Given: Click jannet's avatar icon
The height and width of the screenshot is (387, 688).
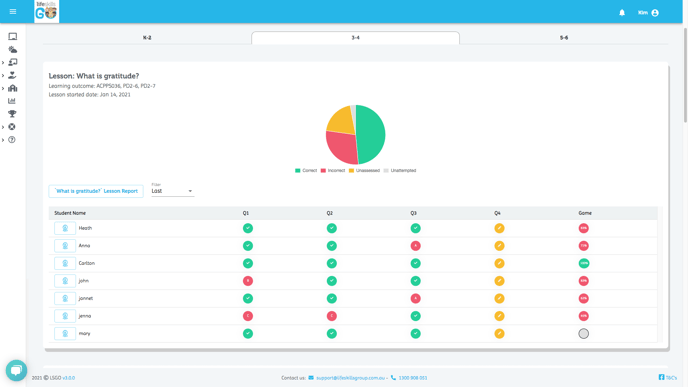Looking at the screenshot, I should coord(65,298).
